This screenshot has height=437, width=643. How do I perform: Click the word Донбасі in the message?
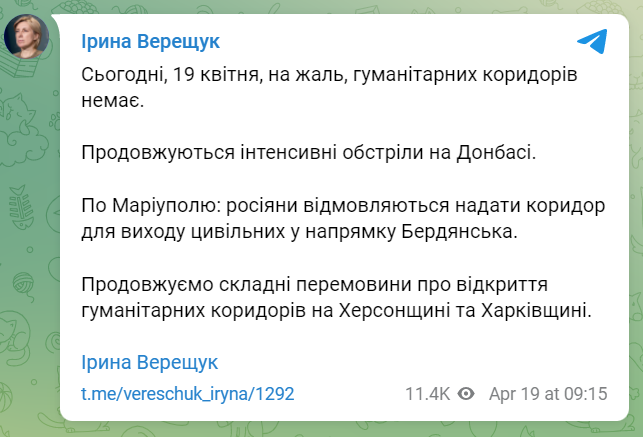tap(496, 152)
